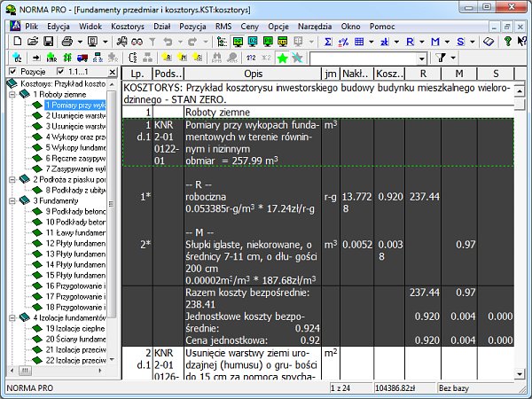This screenshot has height=399, width=532.
Task: Open the empty combo box dropdown in toolbar
Action: (423, 58)
